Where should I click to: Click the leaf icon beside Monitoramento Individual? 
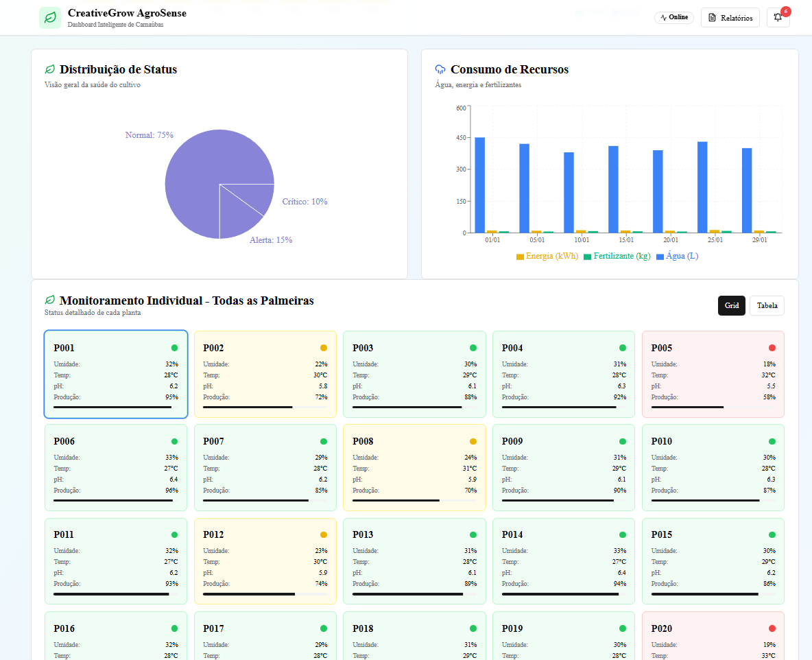click(50, 300)
